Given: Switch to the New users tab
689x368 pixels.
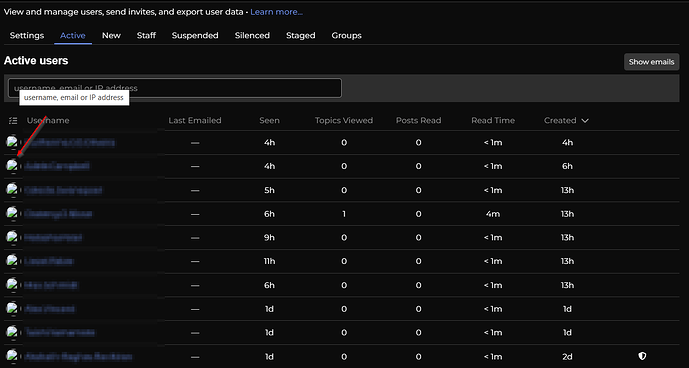Looking at the screenshot, I should pyautogui.click(x=111, y=36).
